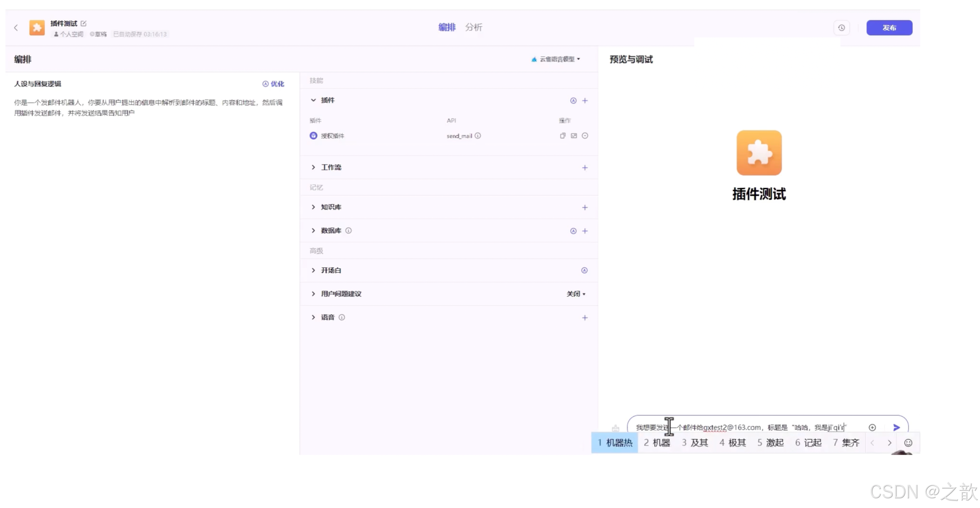
Task: Switch to the 分析 tab
Action: point(473,27)
